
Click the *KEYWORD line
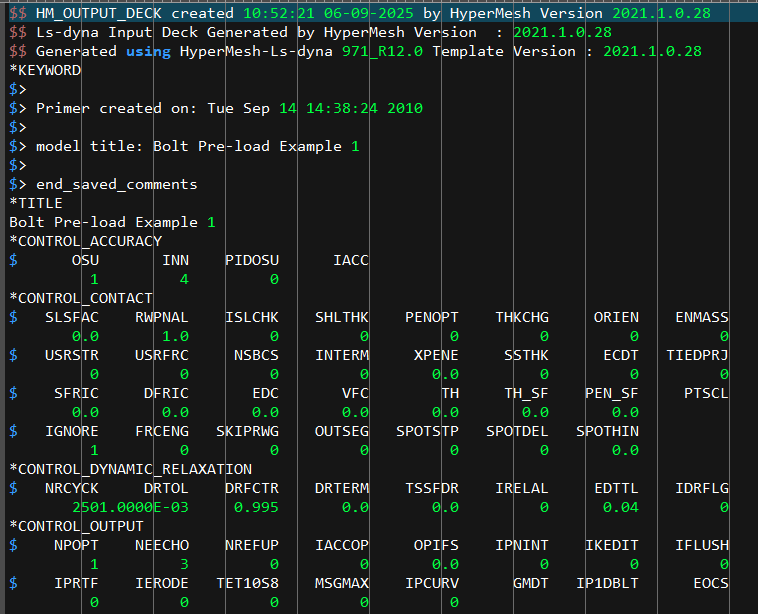pyautogui.click(x=45, y=70)
